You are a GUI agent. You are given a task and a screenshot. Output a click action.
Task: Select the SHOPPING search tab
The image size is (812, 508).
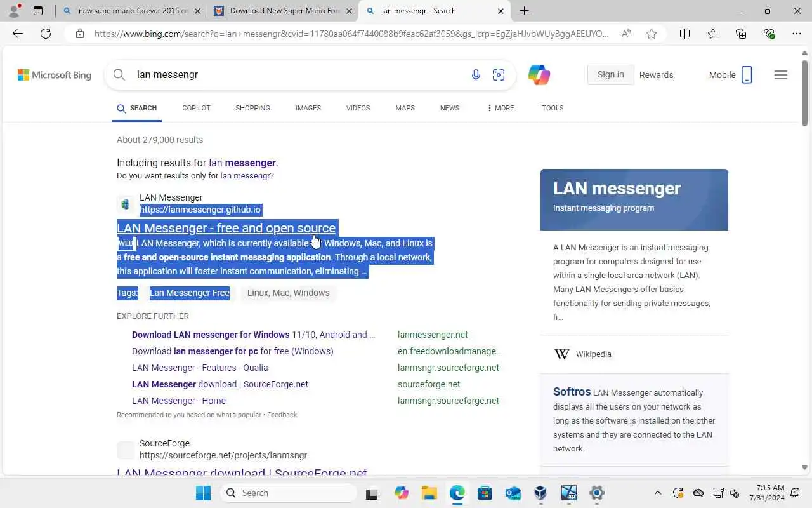coord(252,108)
